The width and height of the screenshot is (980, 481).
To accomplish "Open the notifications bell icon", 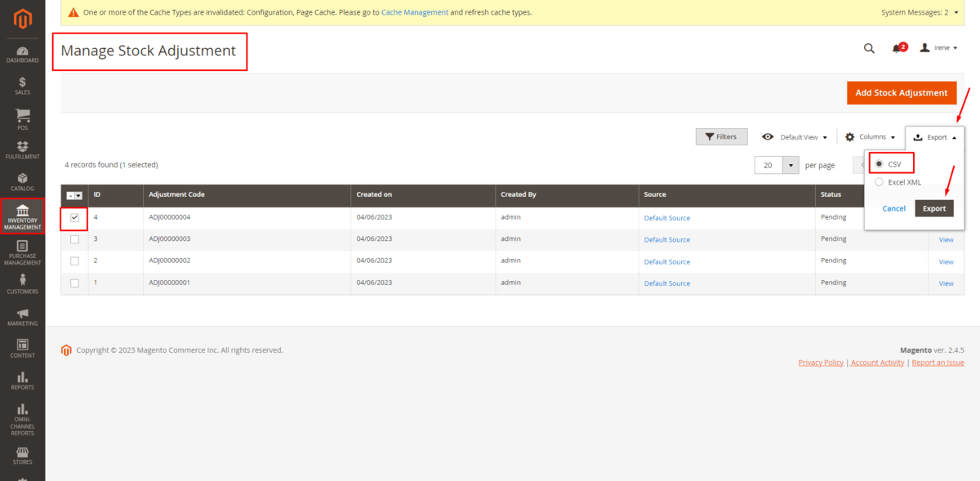I will click(897, 48).
